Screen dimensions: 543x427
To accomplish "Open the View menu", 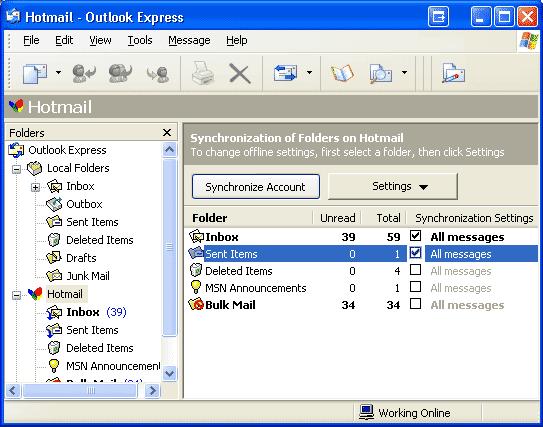I will pyautogui.click(x=100, y=41).
